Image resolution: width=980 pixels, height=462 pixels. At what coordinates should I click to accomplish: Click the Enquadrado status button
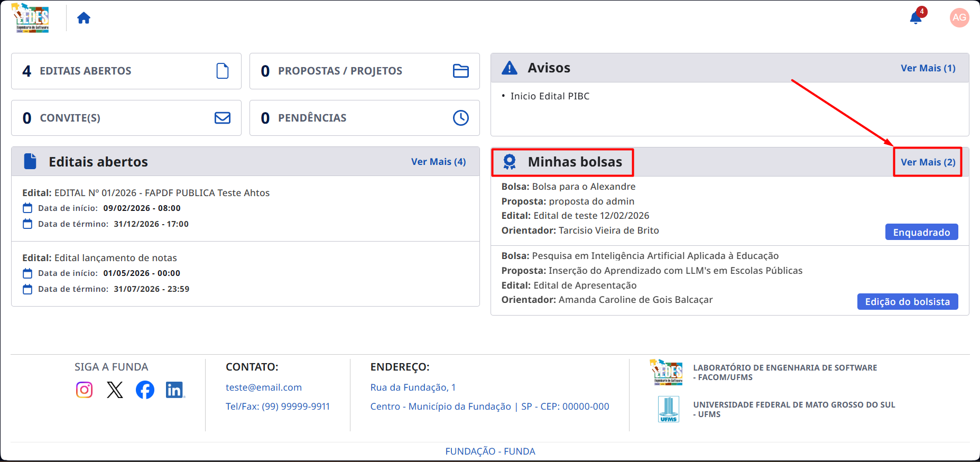(922, 232)
